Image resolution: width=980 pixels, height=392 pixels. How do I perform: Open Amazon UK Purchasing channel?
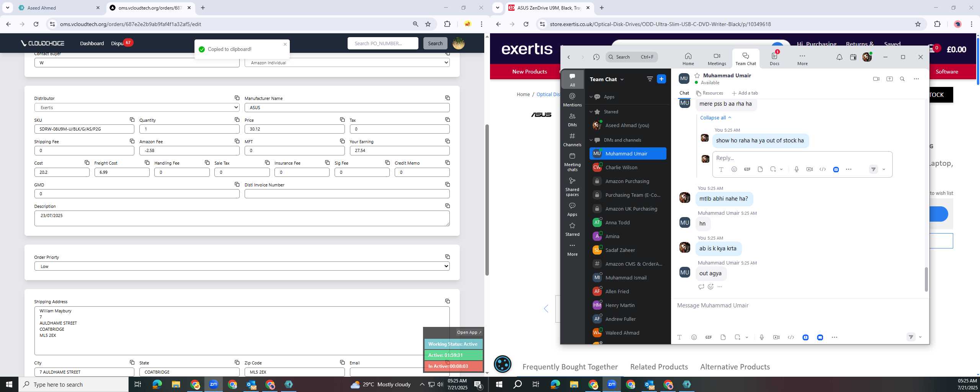coord(628,209)
